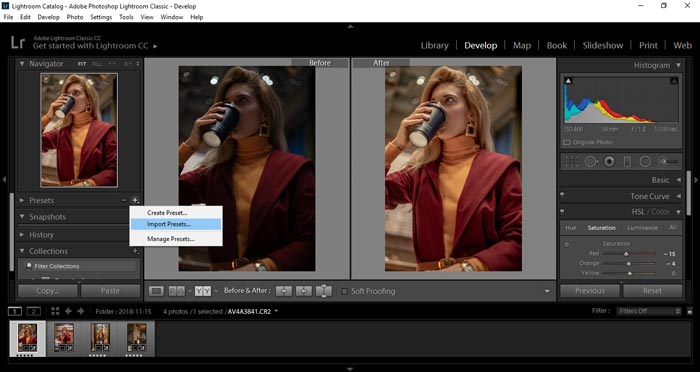Collapse the Navigator panel

coord(22,64)
